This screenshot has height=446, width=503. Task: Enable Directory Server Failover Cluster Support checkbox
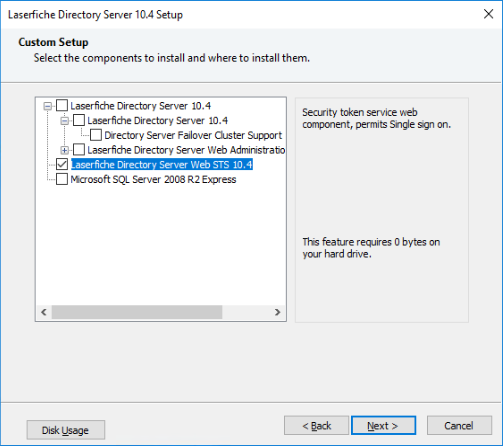pyautogui.click(x=96, y=135)
